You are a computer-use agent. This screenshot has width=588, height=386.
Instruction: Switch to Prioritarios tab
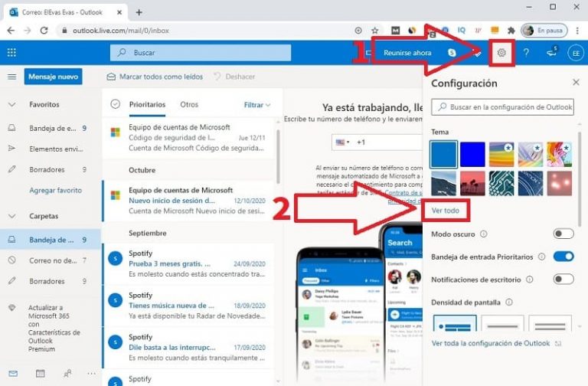[x=147, y=104]
